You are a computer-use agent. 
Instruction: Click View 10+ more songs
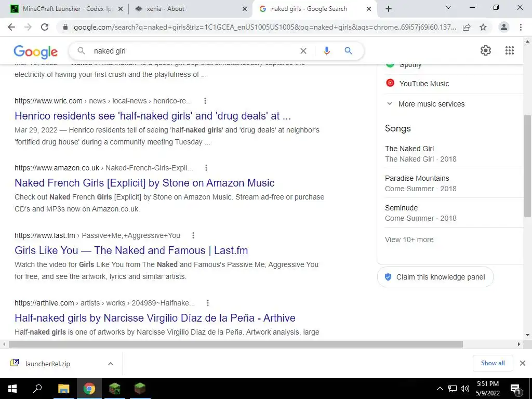point(409,240)
